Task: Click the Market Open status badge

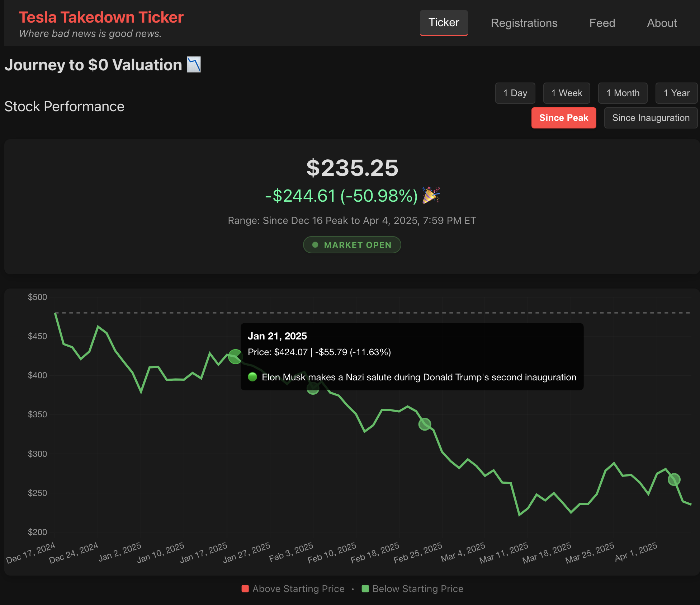Action: tap(352, 245)
